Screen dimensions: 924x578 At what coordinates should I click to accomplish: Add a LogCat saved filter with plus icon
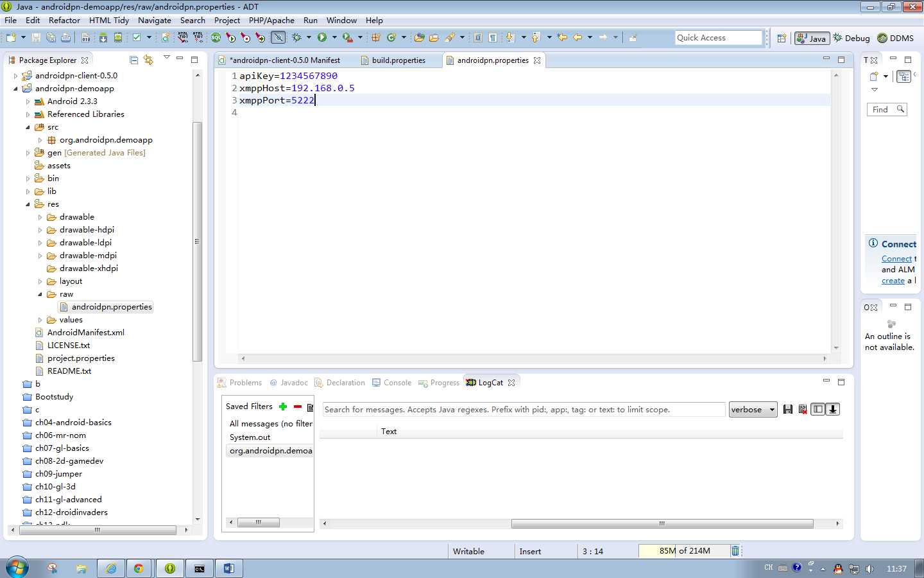283,407
